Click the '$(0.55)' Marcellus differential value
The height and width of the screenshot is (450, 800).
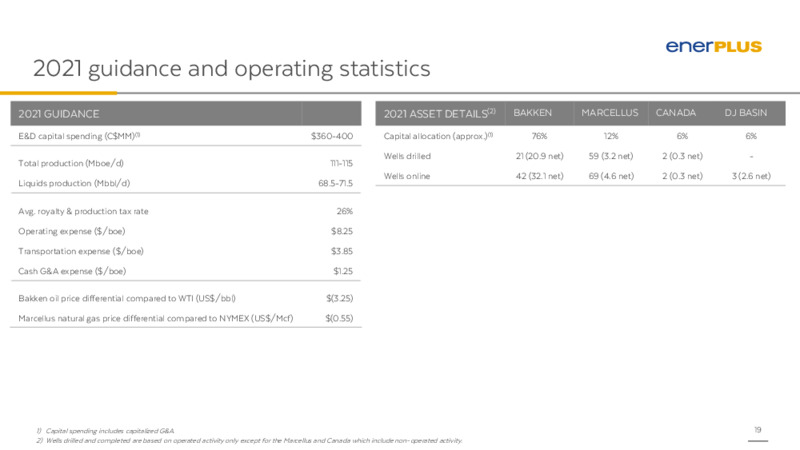[339, 318]
